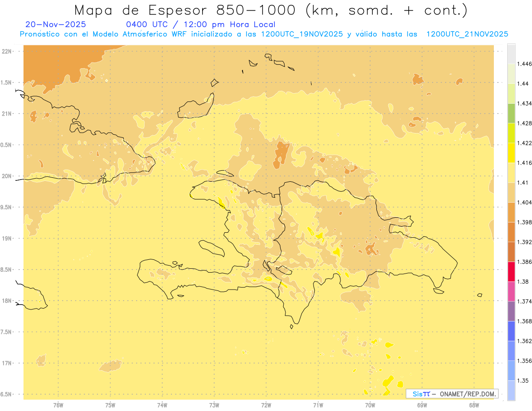Click the '1.41' colorbar value
Image resolution: width=532 pixels, height=411 pixels.
coord(523,183)
